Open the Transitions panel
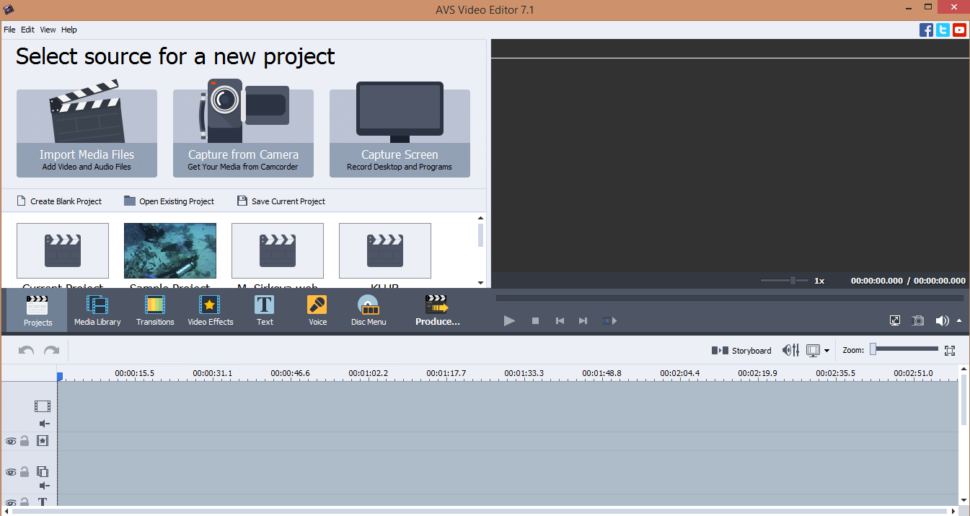Screen dimensions: 970x516 click(155, 311)
